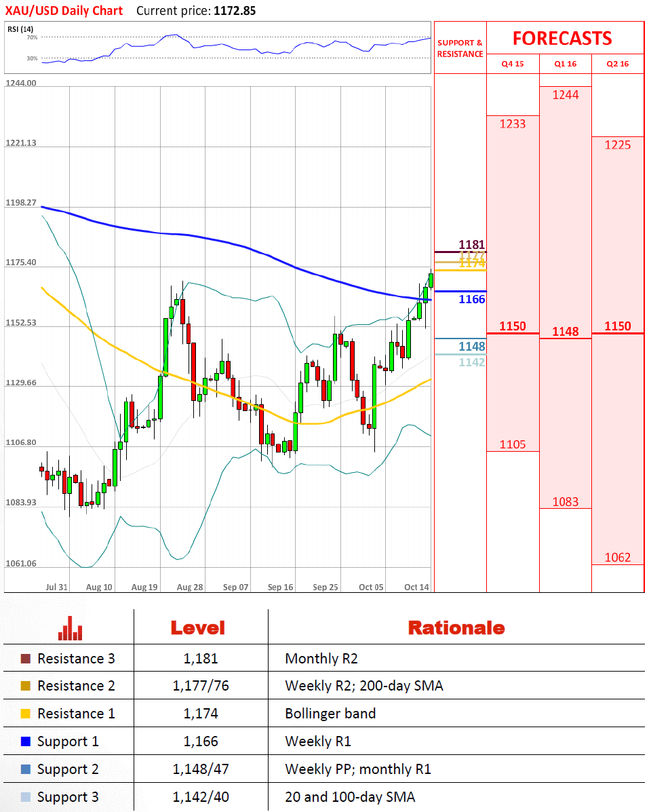Click the Bollinger band rationale cell
The image size is (651, 812).
[330, 714]
